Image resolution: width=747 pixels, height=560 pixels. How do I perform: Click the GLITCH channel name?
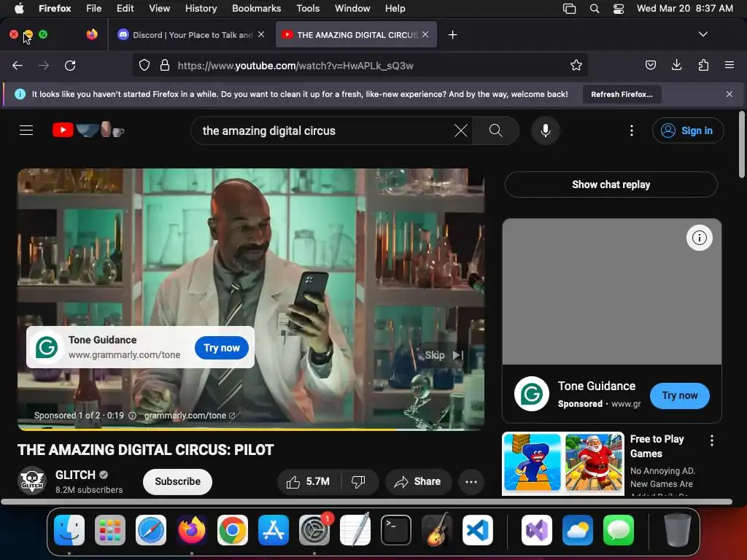(x=75, y=475)
